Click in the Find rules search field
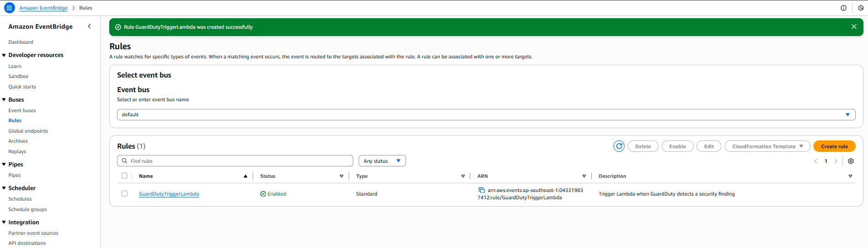 click(x=235, y=161)
